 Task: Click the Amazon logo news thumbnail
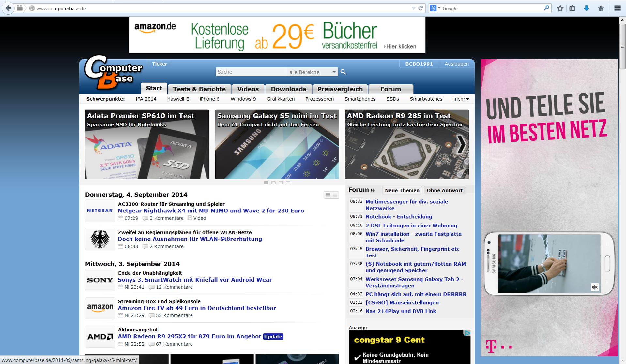click(100, 308)
